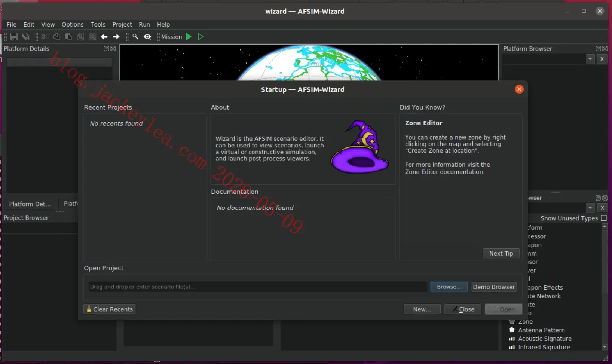Click the back arrow navigation icon
Viewport: 612px width, 364px height.
tap(104, 37)
